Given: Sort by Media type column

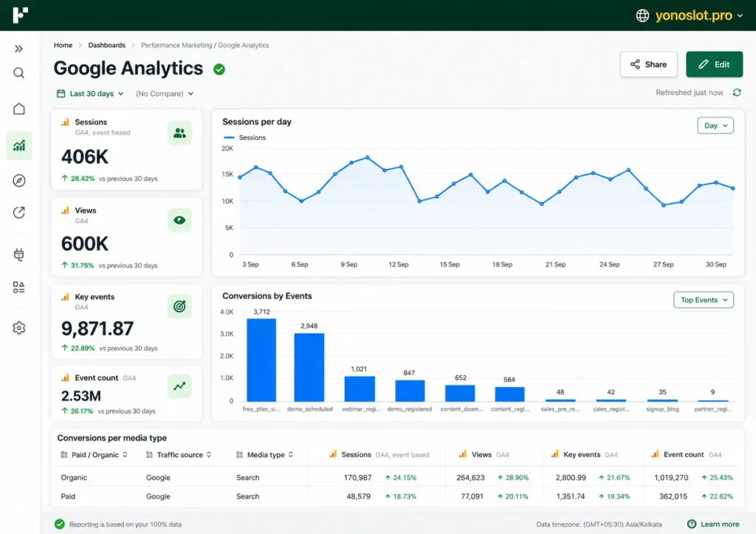Looking at the screenshot, I should tap(265, 455).
